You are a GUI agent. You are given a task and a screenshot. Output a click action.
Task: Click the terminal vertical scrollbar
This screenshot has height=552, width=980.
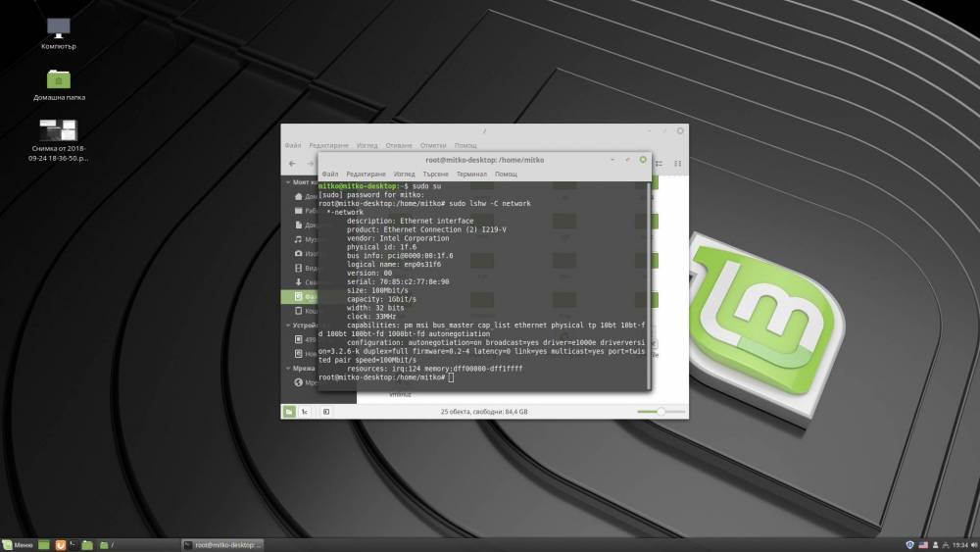coord(648,285)
